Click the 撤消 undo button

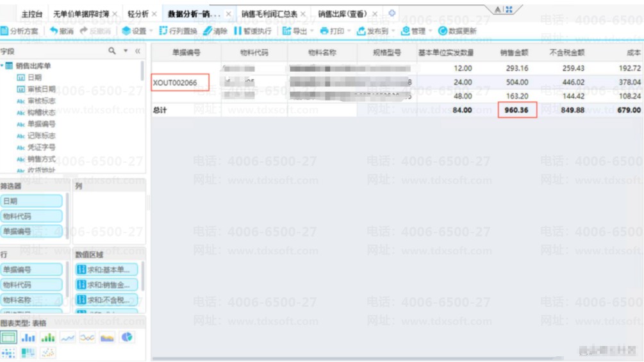pyautogui.click(x=62, y=31)
